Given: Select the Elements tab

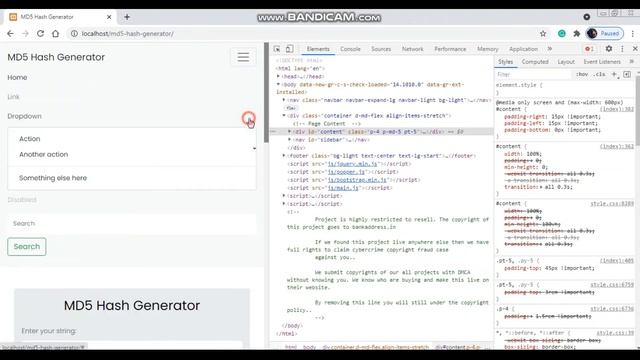Looking at the screenshot, I should click(318, 49).
